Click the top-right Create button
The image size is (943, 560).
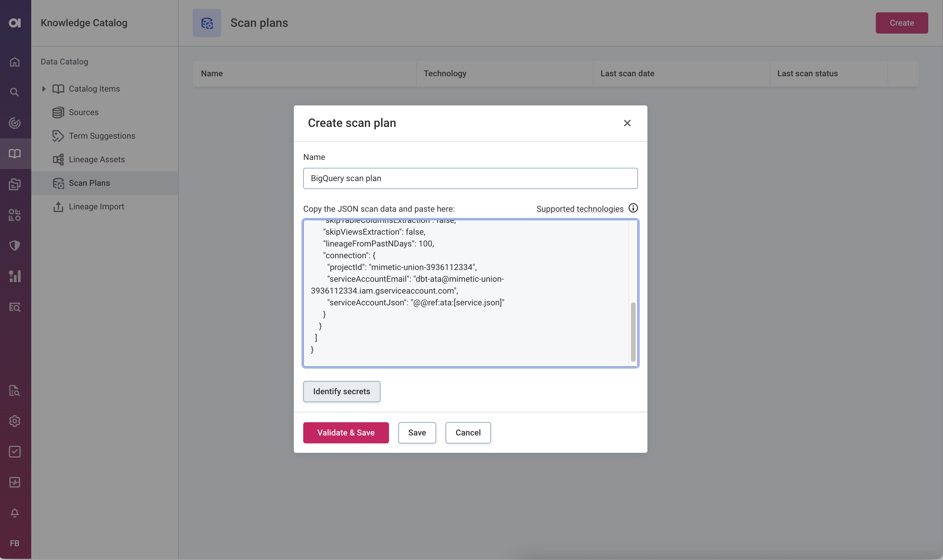902,23
